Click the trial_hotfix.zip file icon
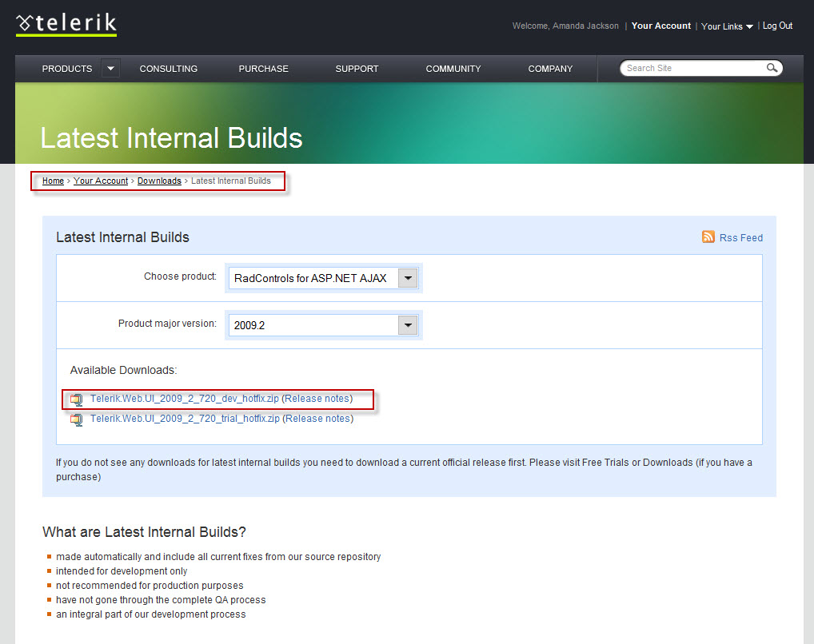The height and width of the screenshot is (644, 814). point(77,419)
